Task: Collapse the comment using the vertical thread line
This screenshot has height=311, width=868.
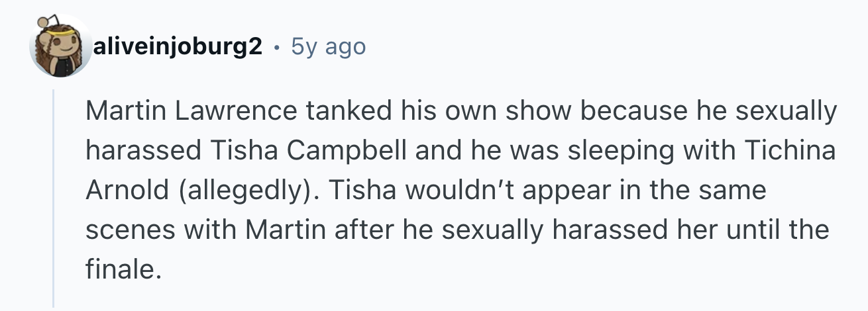Action: coord(54,199)
